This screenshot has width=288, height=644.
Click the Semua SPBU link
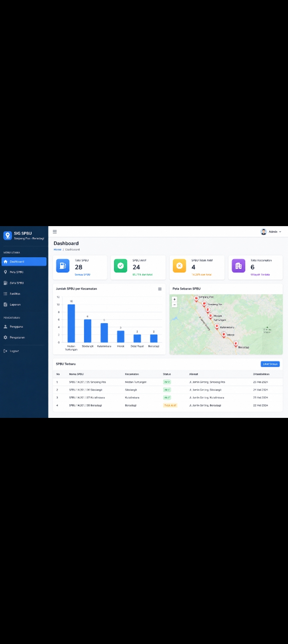(82, 275)
